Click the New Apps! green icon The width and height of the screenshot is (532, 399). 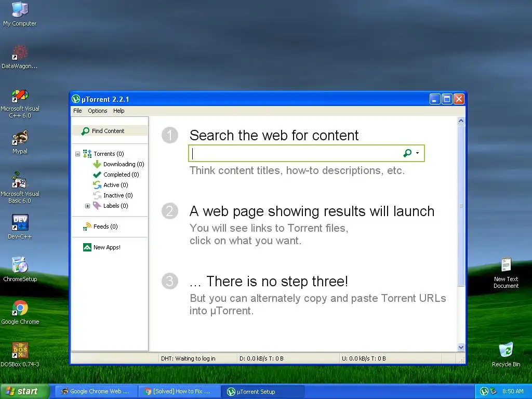coord(87,247)
